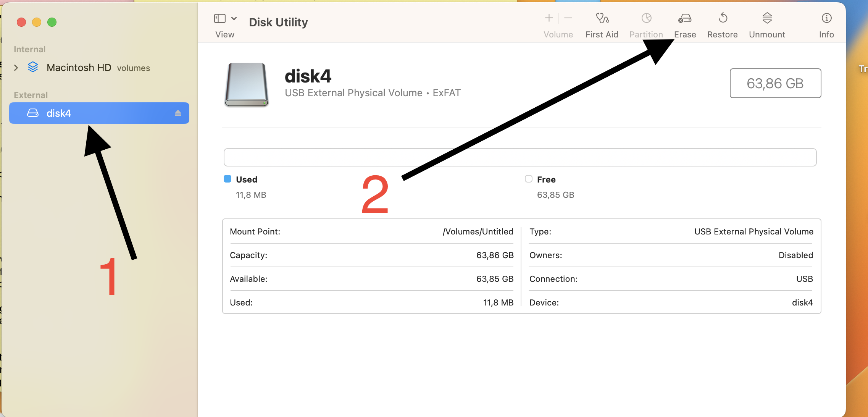Image resolution: width=868 pixels, height=417 pixels.
Task: Click the white Free color swatch
Action: click(529, 179)
